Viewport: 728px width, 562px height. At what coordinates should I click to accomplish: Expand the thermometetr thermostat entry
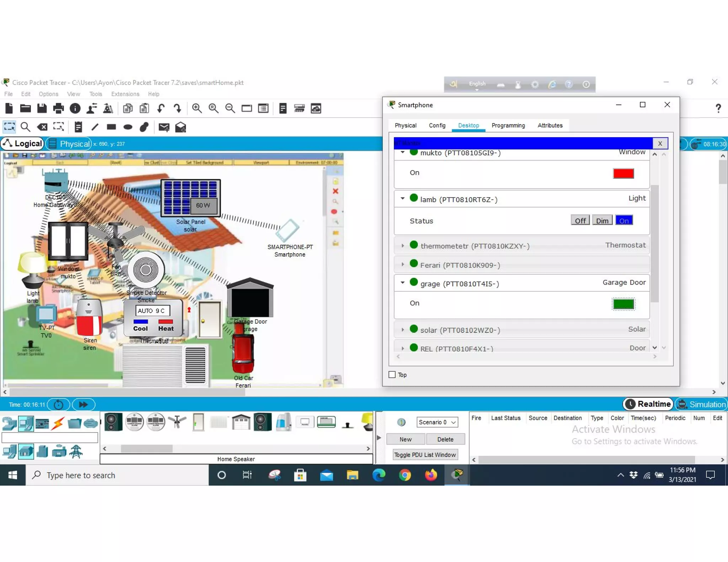pos(403,245)
